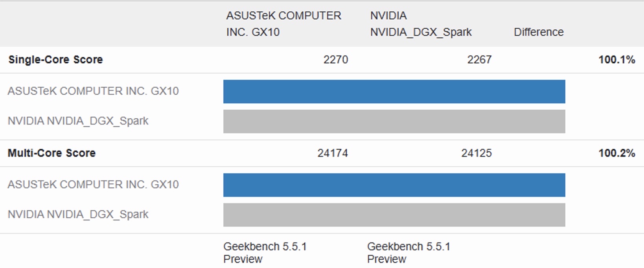Click the ASUSTeK label under Multi-Core Score
The width and height of the screenshot is (644, 268).
click(93, 185)
